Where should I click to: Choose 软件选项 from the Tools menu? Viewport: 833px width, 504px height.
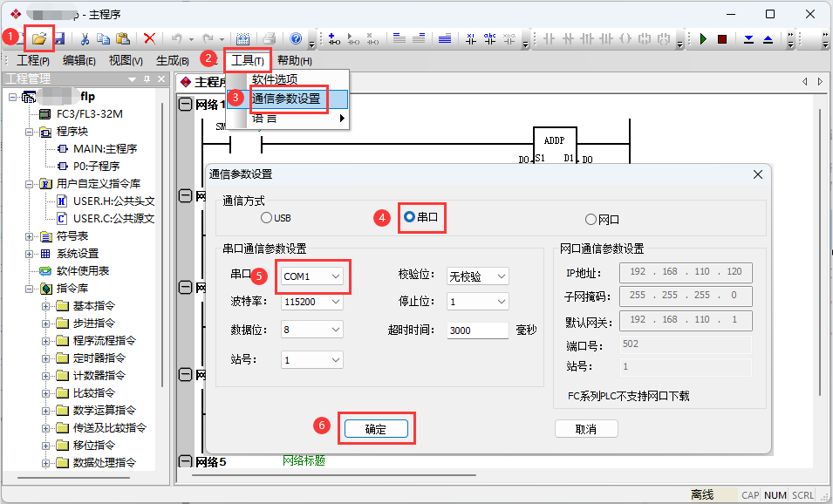tap(273, 79)
